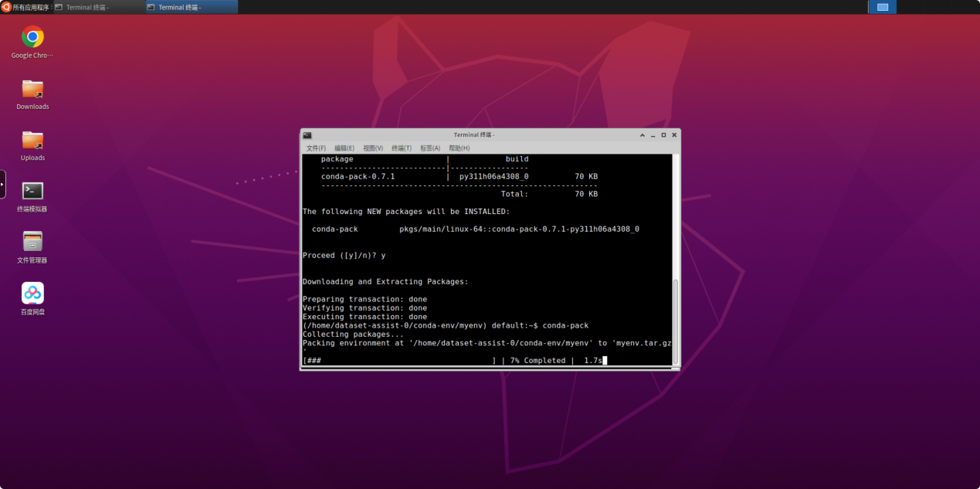Switch to the inactive Terminal 终端 taskbar button
This screenshot has width=980, height=489.
pos(97,7)
